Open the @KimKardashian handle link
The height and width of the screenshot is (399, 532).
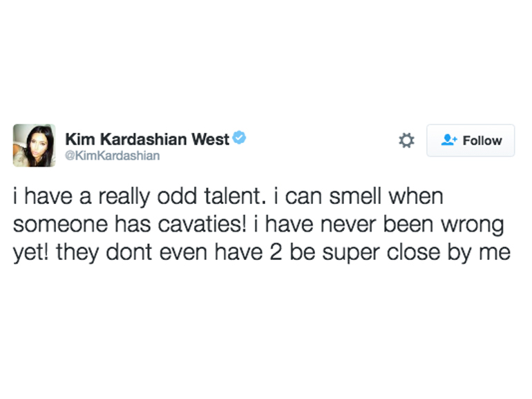click(x=112, y=156)
